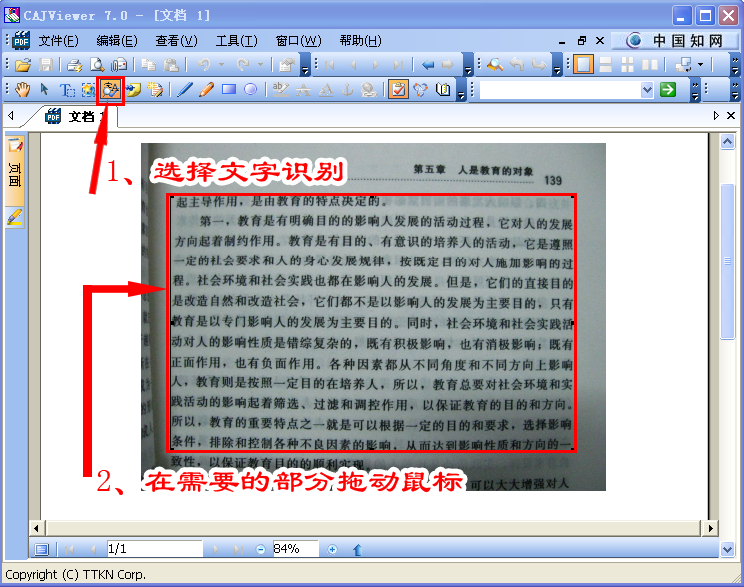Open the screen layout options dropdown arrow

point(700,65)
